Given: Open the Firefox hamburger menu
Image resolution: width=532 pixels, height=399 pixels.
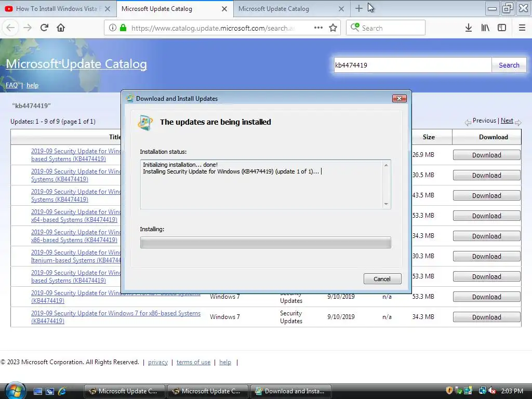Looking at the screenshot, I should point(522,28).
